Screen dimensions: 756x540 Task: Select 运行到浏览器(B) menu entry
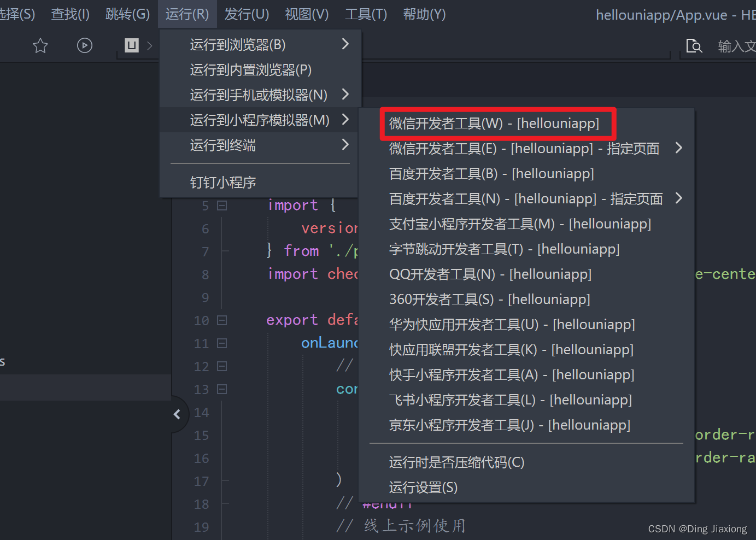260,45
